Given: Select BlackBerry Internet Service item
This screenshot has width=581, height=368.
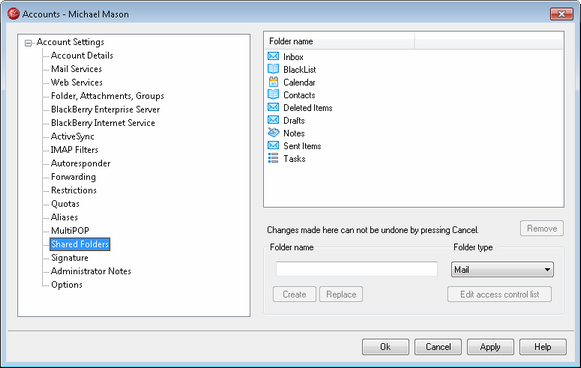Looking at the screenshot, I should (103, 123).
